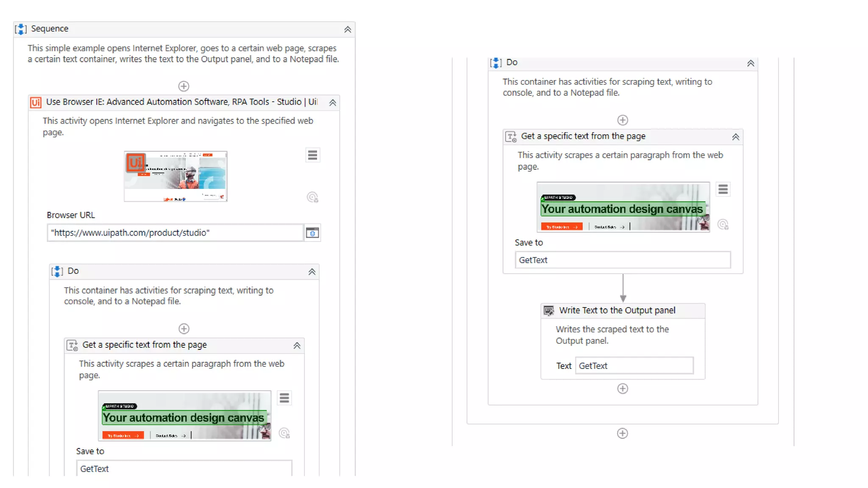Viewport: 868px width, 488px height.
Task: Click indicate target icon beside browser thumbnail
Action: pyautogui.click(x=312, y=197)
